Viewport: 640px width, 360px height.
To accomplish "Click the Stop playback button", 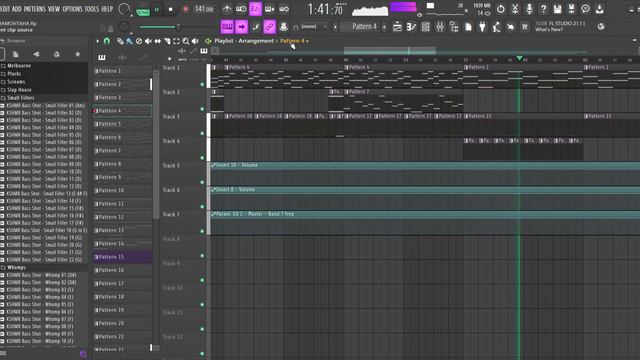I will pos(170,9).
